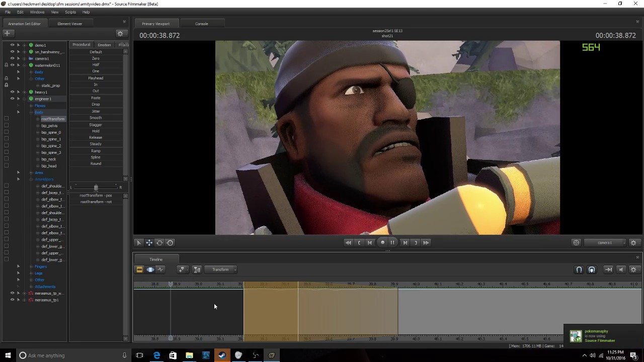Click the camera target icon beside camera1
The image size is (644, 362).
[576, 243]
